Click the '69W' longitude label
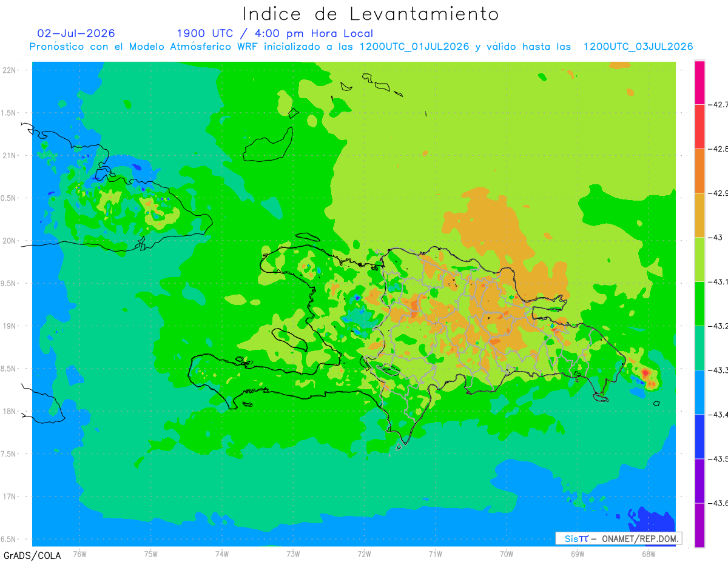This screenshot has width=728, height=562. (578, 554)
